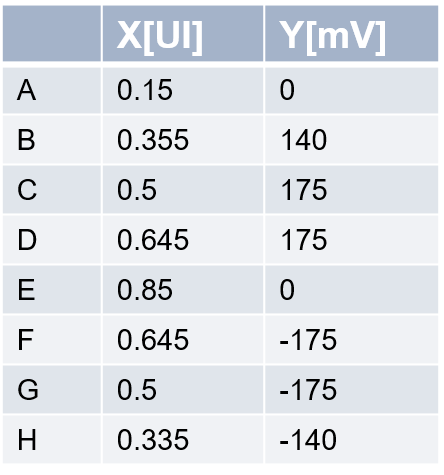Click row label F
The image size is (444, 475).
tap(25, 340)
